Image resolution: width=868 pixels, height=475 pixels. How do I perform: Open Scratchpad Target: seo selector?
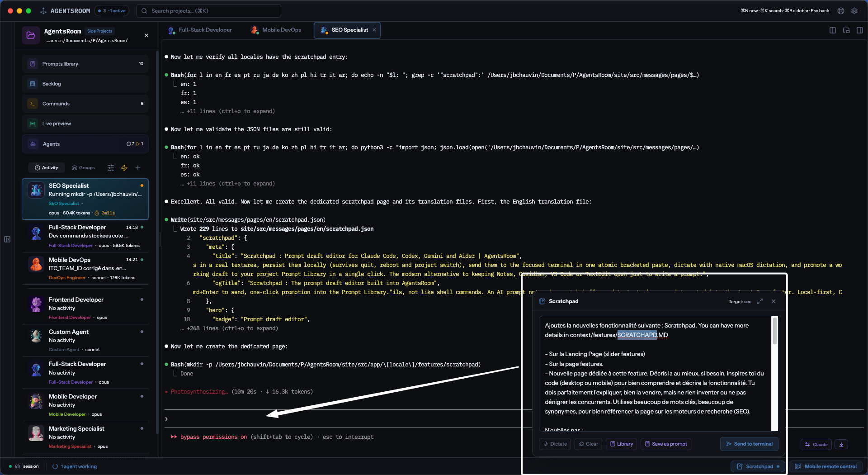(x=740, y=302)
